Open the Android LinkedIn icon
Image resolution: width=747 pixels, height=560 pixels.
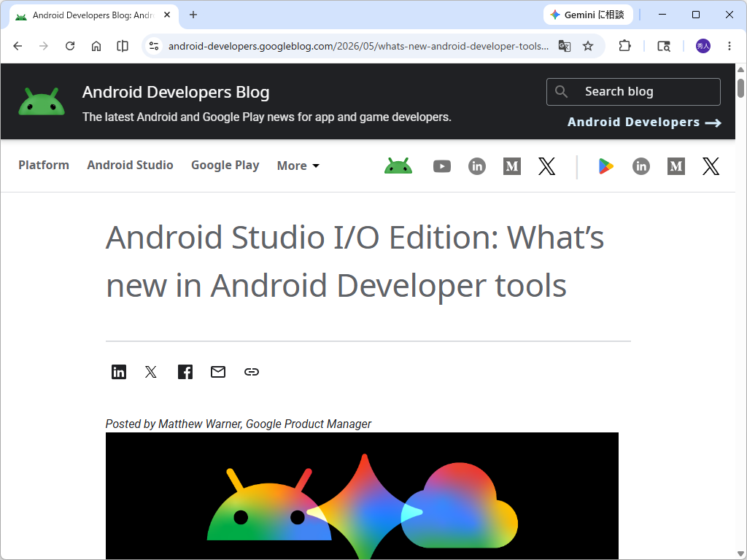[477, 166]
